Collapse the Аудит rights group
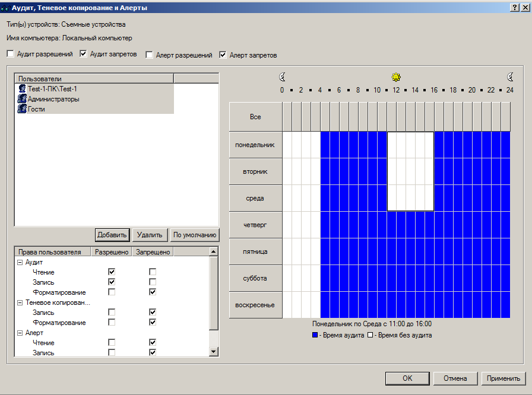Screen dimensions: 532x395 20,262
